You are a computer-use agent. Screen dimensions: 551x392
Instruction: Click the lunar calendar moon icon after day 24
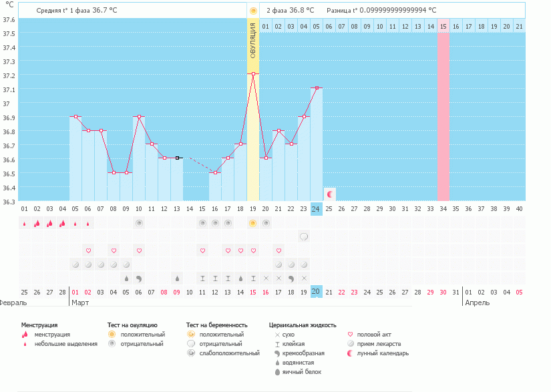pos(329,194)
